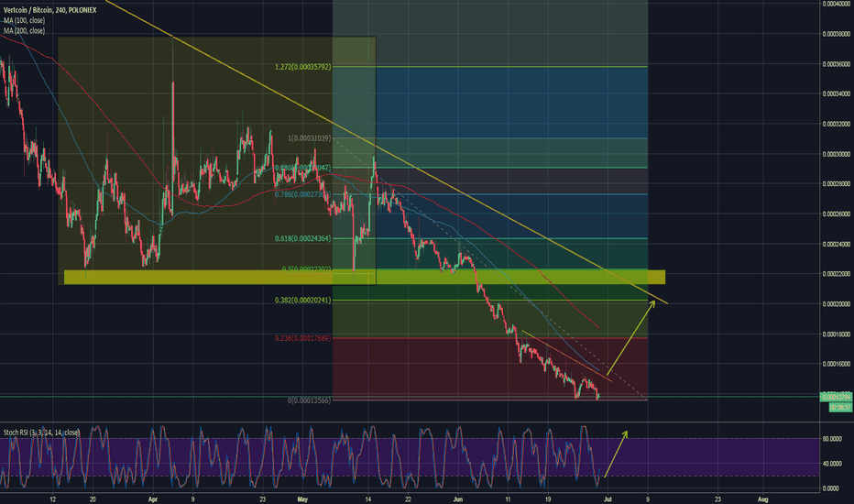854x504 pixels.
Task: Click the Vertcoin / Bitcoin, 240, POLONIEX chart title
Action: [50, 10]
